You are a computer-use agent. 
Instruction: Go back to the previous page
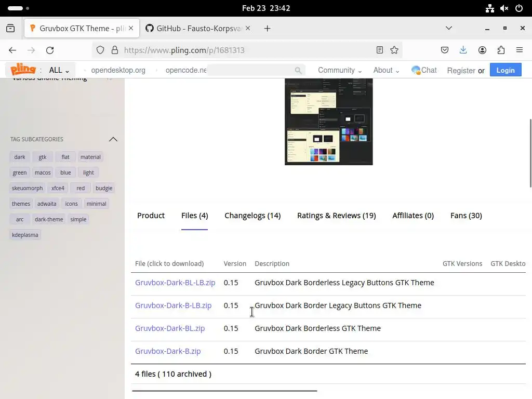tap(12, 50)
